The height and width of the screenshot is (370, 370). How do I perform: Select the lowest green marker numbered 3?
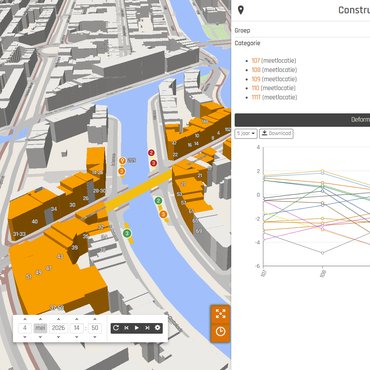(x=127, y=233)
